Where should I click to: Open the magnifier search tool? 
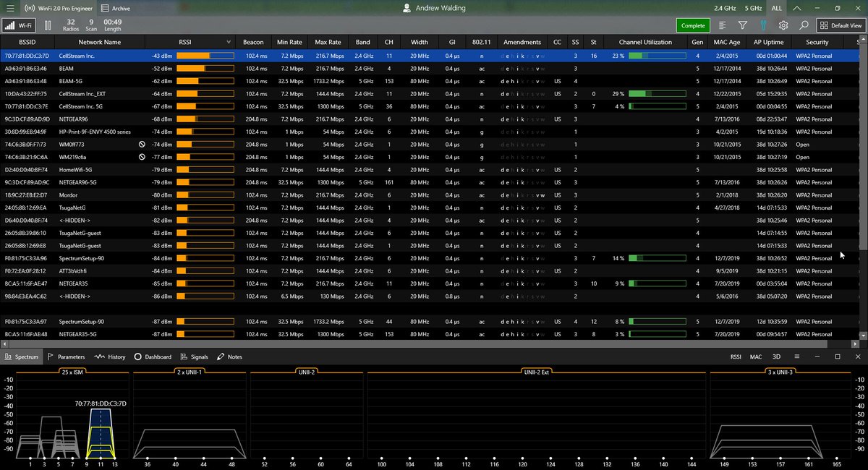(x=804, y=25)
